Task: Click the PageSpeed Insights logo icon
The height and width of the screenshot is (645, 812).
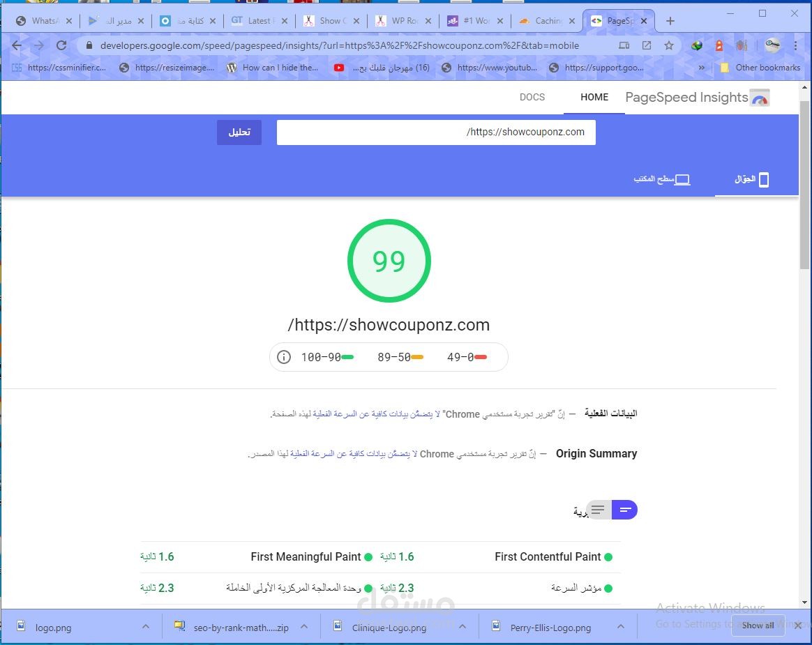Action: click(x=760, y=98)
